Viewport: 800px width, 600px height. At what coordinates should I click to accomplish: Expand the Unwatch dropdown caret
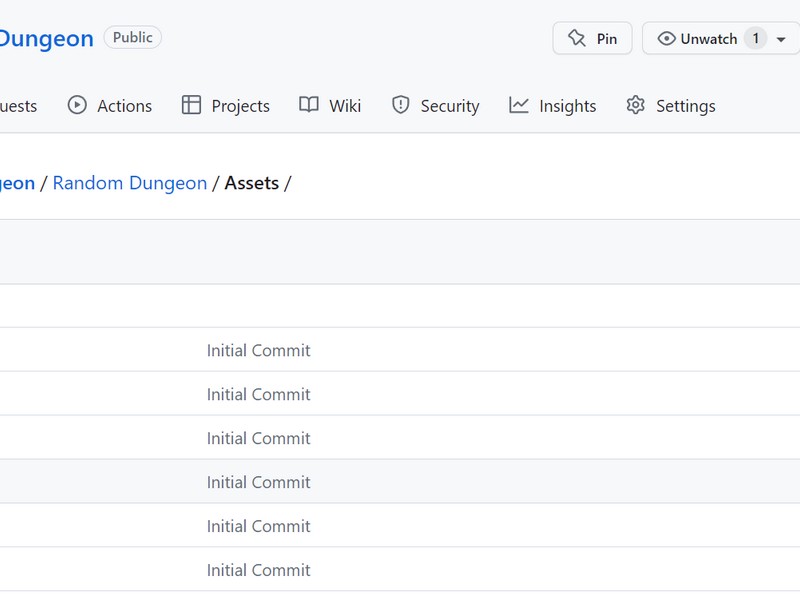pyautogui.click(x=781, y=39)
